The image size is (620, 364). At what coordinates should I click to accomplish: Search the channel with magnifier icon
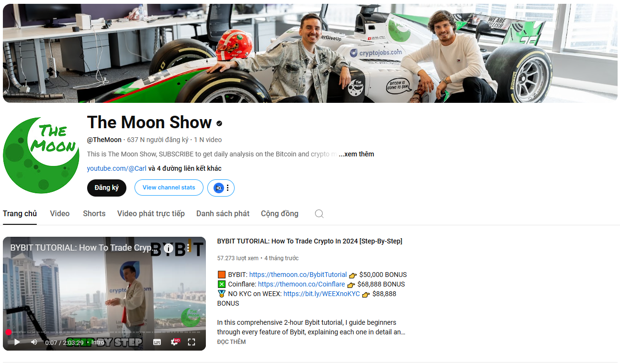(319, 214)
